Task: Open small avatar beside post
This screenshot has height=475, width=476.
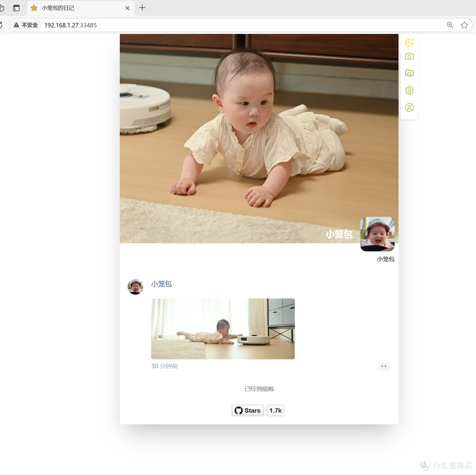Action: click(135, 287)
